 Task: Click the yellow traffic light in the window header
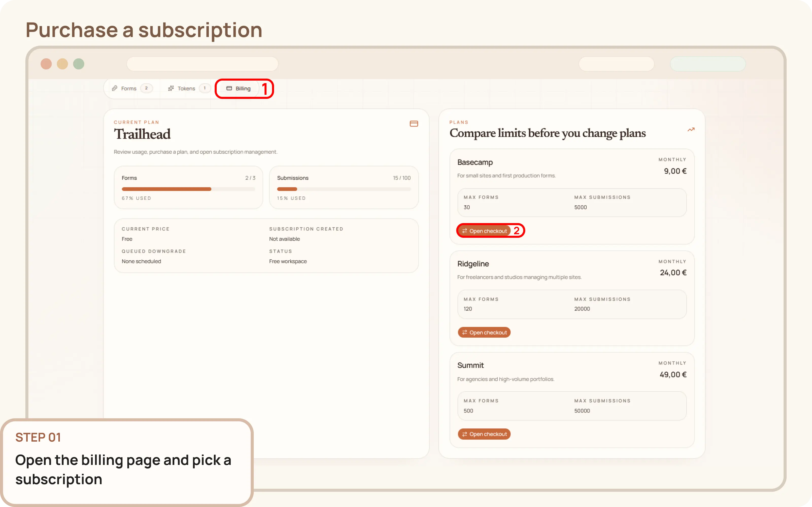tap(62, 64)
